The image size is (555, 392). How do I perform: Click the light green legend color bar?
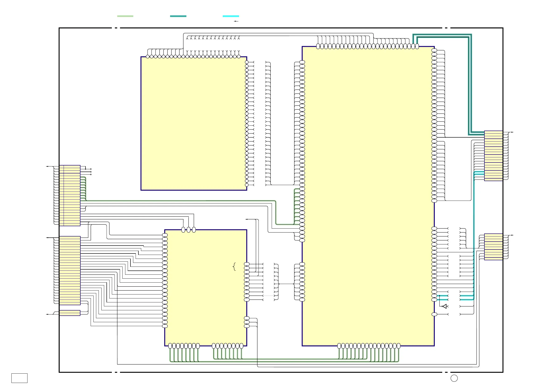(x=125, y=16)
